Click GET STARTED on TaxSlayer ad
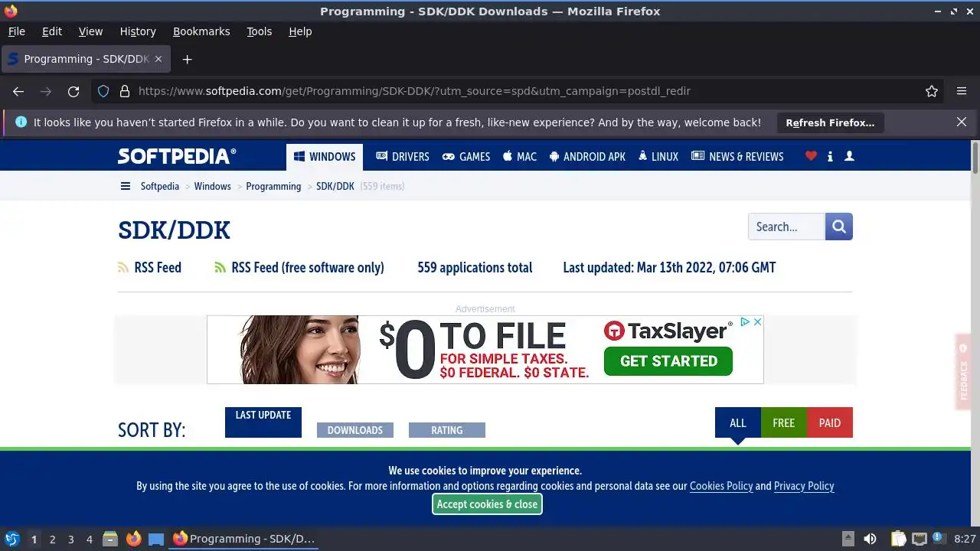 click(668, 361)
